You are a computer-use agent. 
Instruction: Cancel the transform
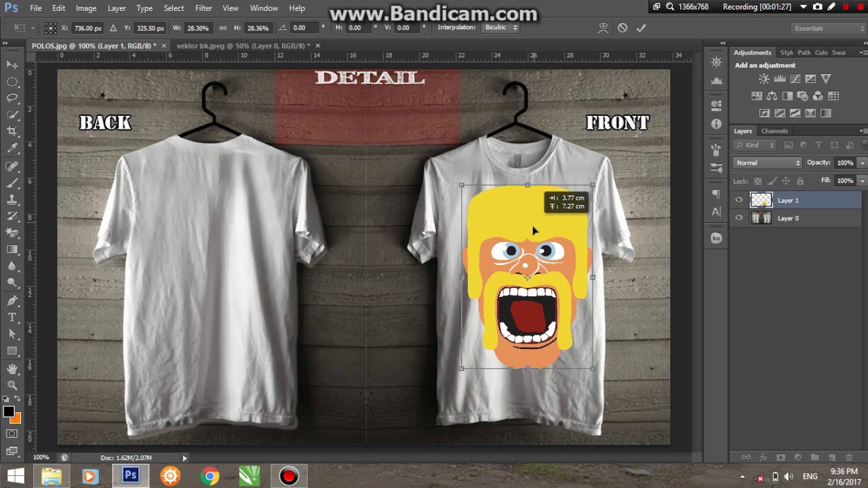click(x=623, y=28)
